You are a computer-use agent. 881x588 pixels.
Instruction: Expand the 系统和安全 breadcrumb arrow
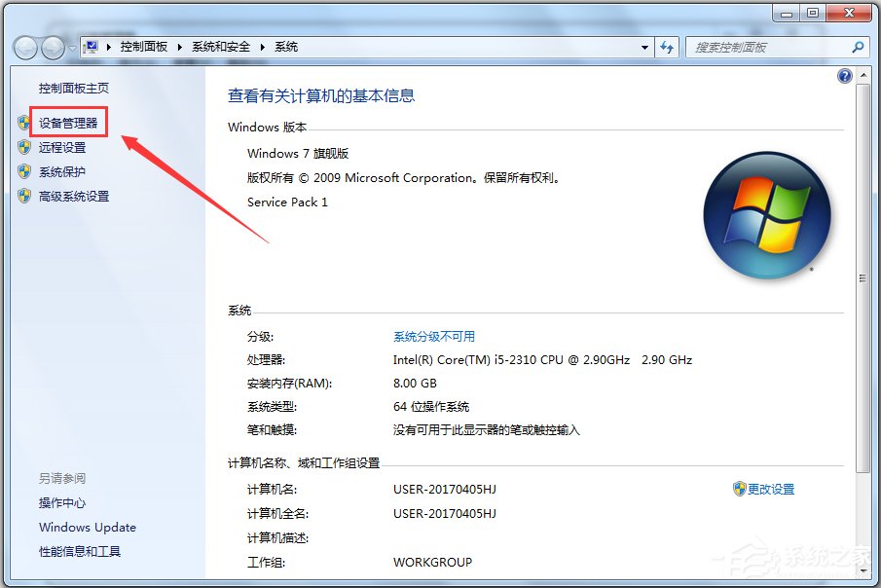coord(263,47)
